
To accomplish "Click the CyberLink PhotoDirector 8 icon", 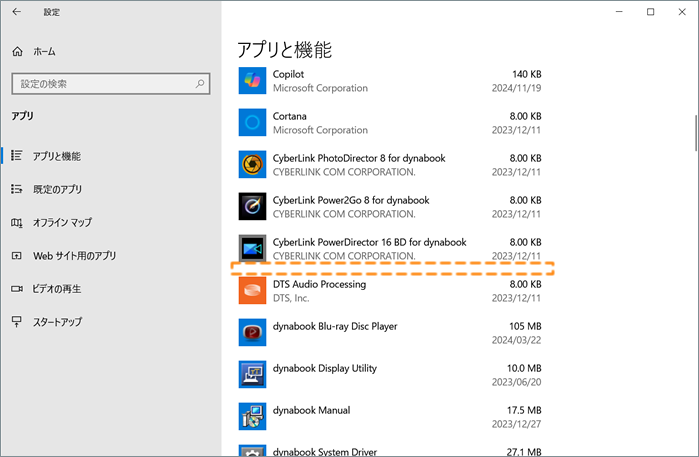I will [252, 165].
